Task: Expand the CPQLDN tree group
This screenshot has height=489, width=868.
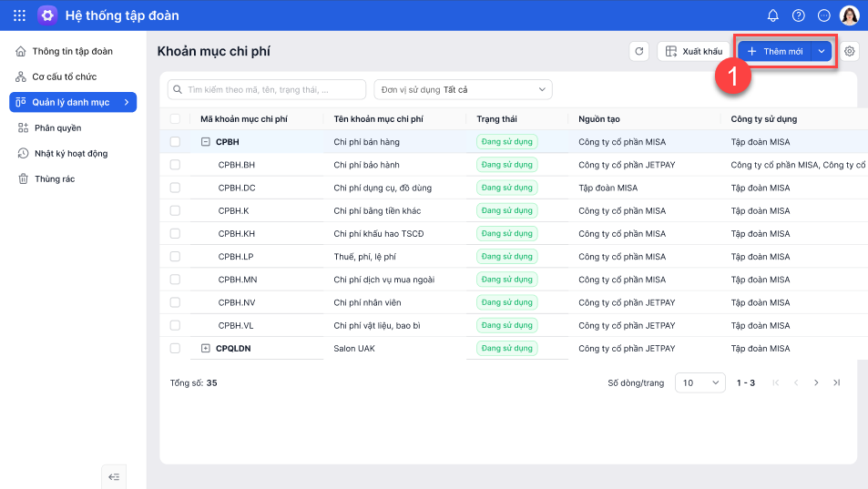Action: [206, 348]
